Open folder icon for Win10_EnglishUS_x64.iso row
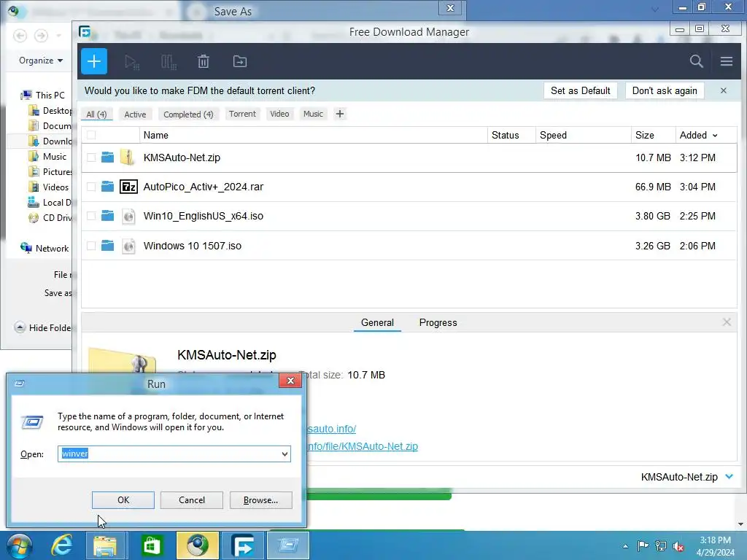The width and height of the screenshot is (747, 560). tap(108, 216)
